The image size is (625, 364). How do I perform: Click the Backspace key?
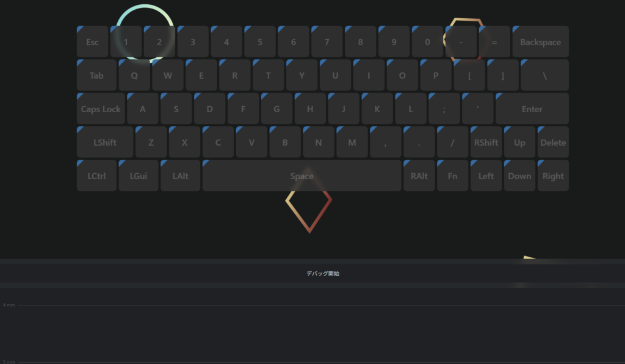click(x=540, y=42)
